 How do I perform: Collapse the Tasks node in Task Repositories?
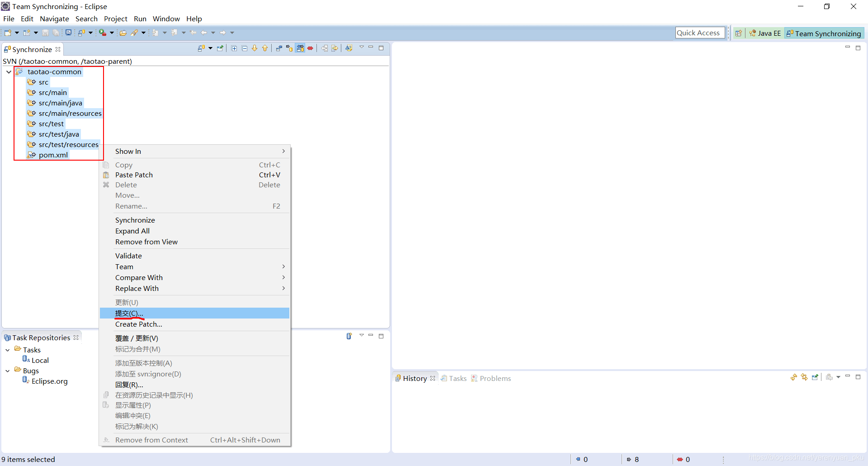pyautogui.click(x=8, y=350)
